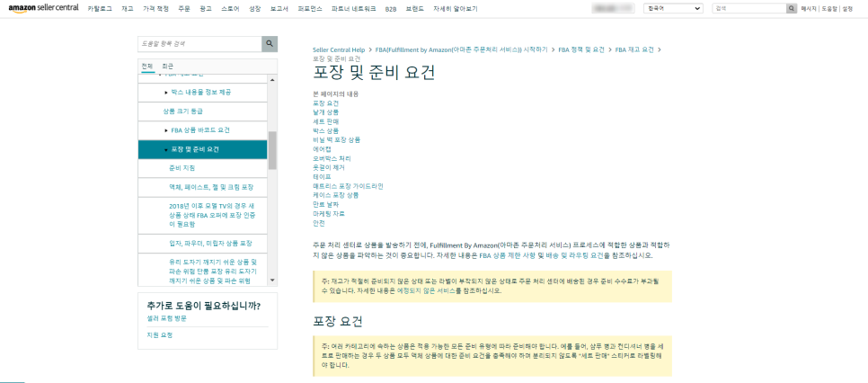The width and height of the screenshot is (868, 383).
Task: Open the 파트너 네트워크 menu
Action: 354,9
